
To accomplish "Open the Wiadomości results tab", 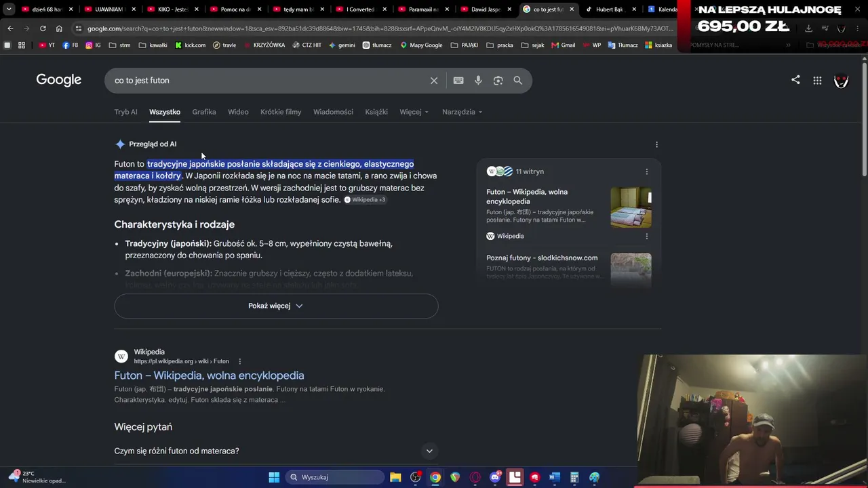I will coord(333,112).
